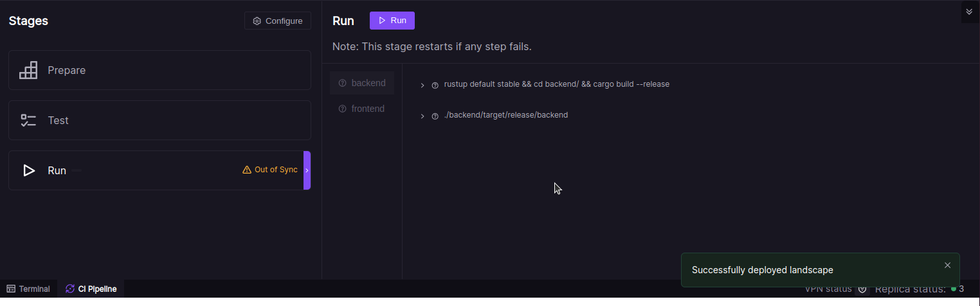Click the green Replica status dot

tap(954, 289)
